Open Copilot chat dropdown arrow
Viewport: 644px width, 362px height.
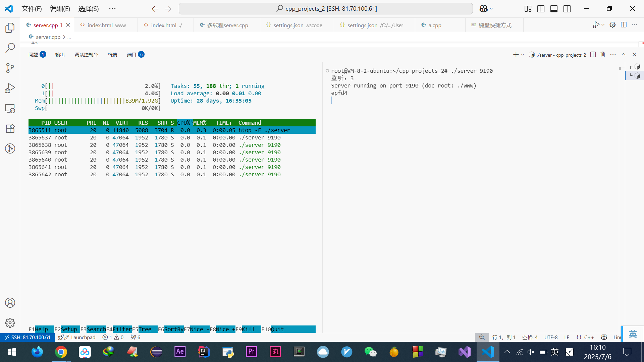point(491,9)
